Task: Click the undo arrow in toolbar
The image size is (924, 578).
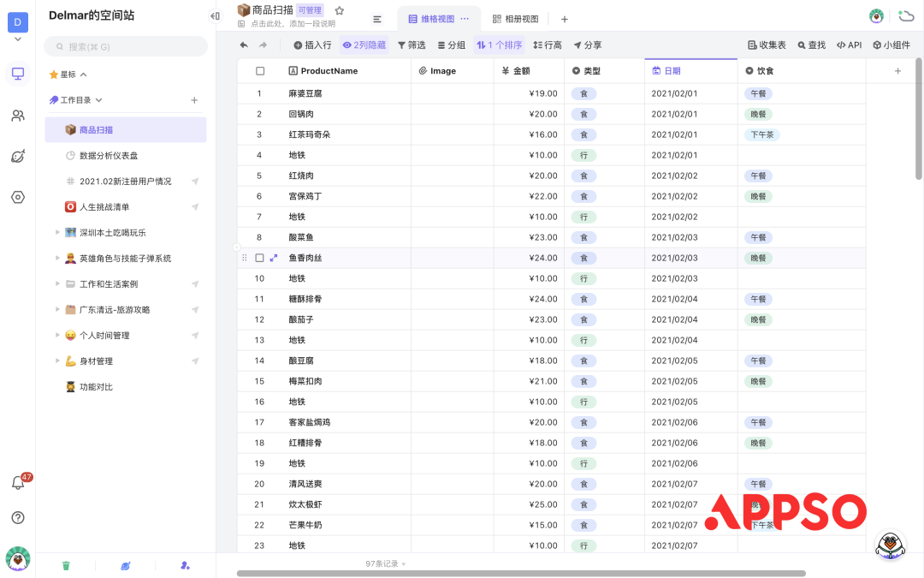Action: click(x=244, y=45)
